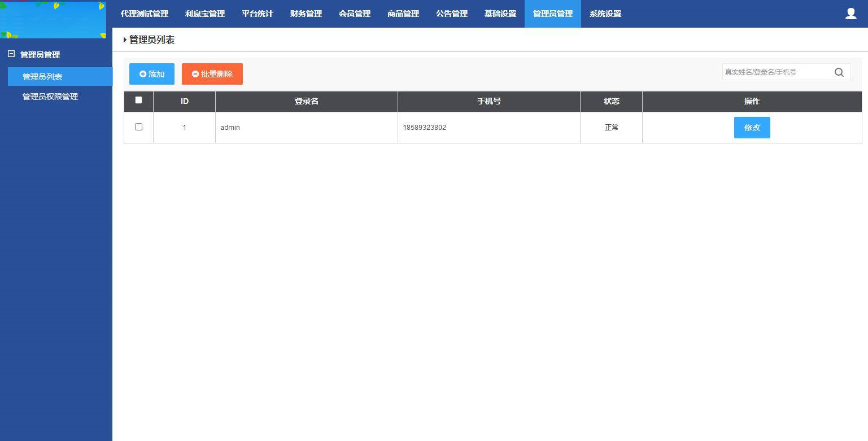Image resolution: width=868 pixels, height=441 pixels.
Task: Select the plus icon on the 添加 button
Action: 143,73
